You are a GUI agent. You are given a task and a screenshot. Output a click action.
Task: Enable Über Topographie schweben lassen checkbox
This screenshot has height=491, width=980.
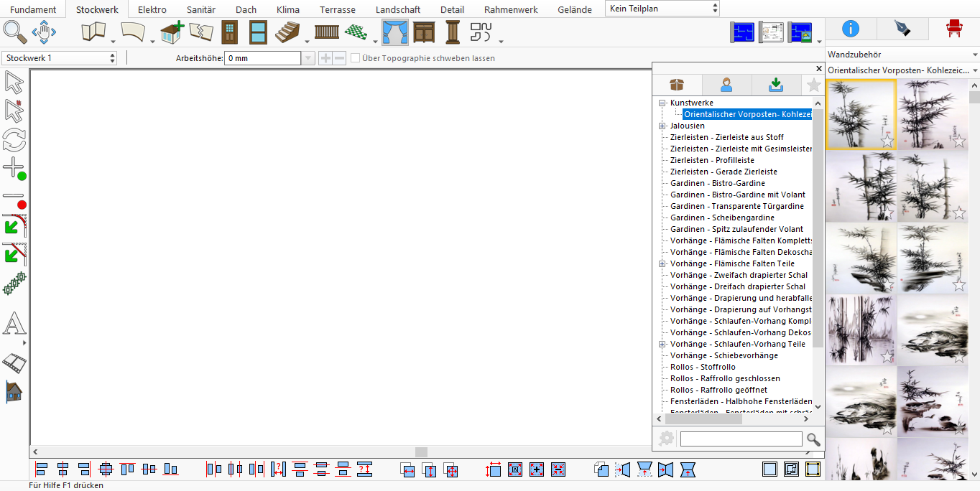(355, 58)
